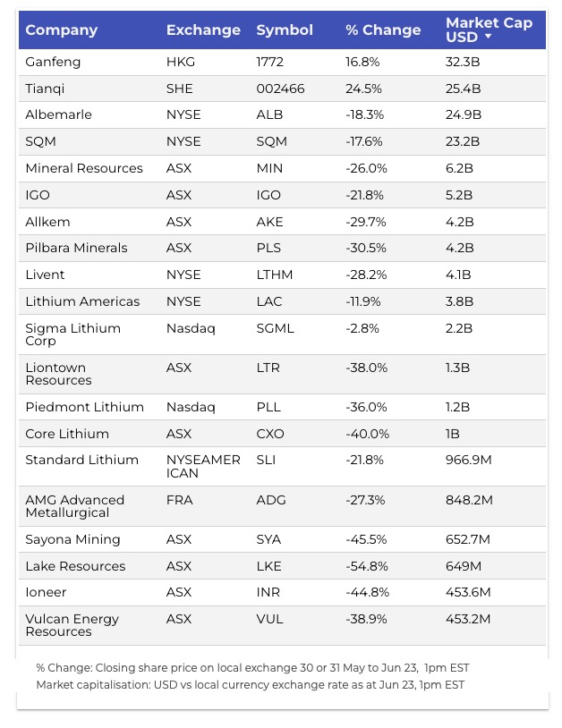Image resolution: width=562 pixels, height=728 pixels.
Task: Sort by the % Change column header
Action: (x=383, y=30)
